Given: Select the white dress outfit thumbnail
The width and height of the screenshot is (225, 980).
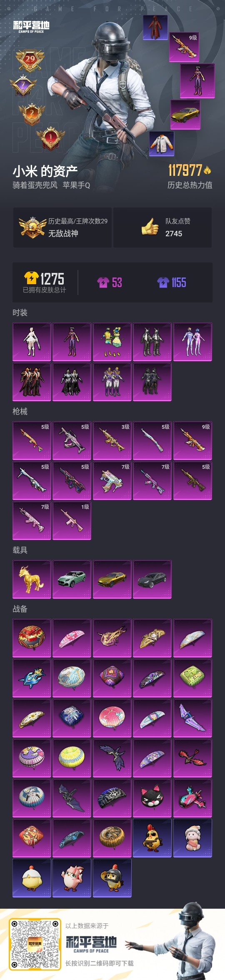Looking at the screenshot, I should pos(32,342).
